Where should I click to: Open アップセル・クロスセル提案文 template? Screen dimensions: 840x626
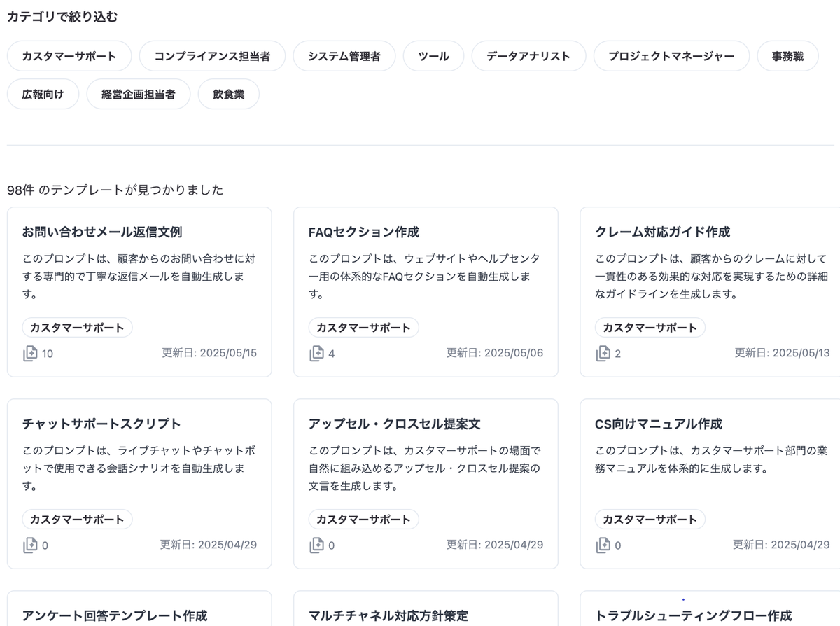click(426, 484)
